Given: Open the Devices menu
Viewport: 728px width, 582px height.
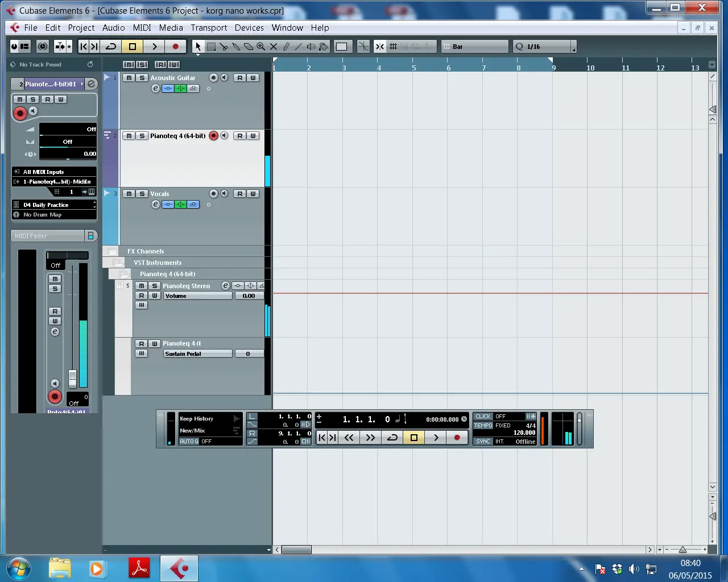Looking at the screenshot, I should point(249,27).
